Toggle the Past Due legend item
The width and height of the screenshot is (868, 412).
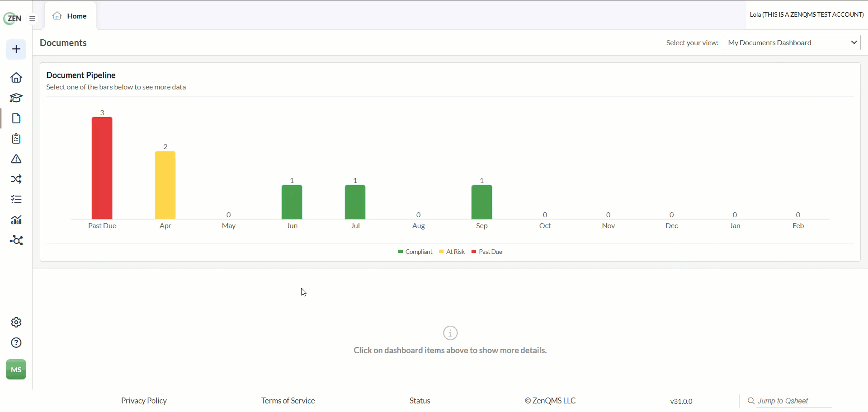[487, 252]
